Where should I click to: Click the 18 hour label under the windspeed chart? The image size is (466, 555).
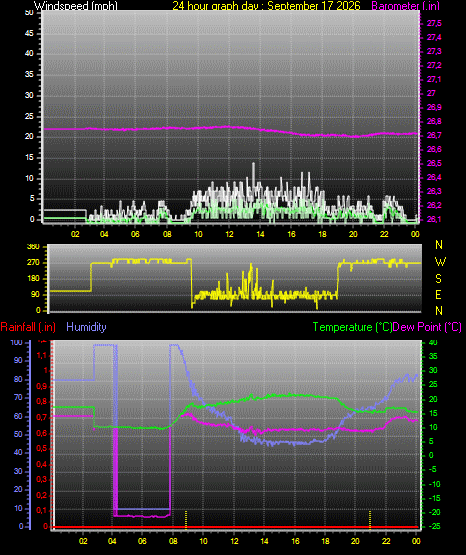322,234
